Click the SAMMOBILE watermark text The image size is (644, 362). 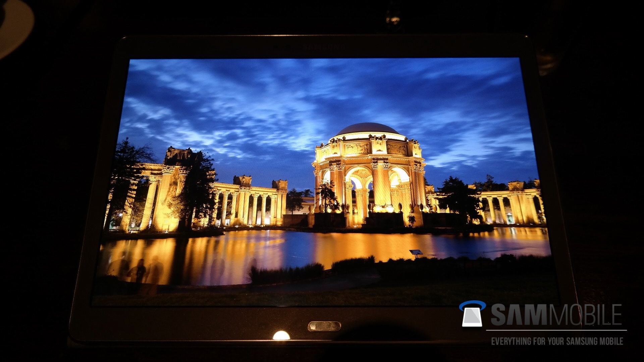[556, 315]
